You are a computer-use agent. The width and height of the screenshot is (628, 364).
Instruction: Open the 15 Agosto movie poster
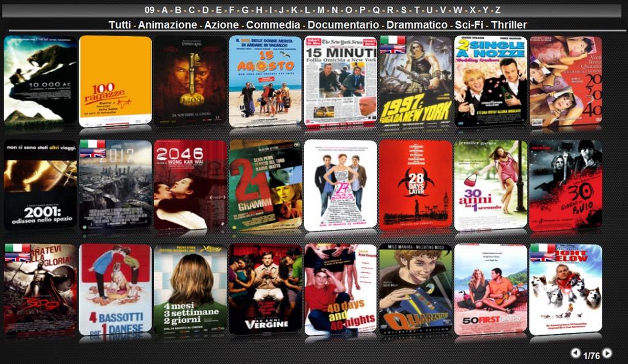[x=265, y=82]
